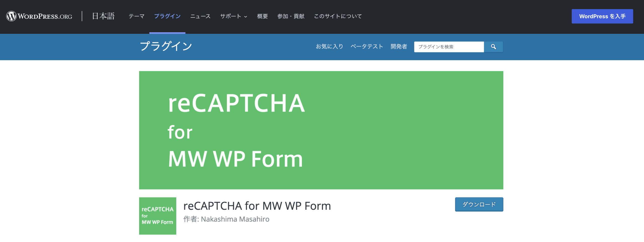
Task: Go to the ベータテスト section
Action: click(367, 46)
